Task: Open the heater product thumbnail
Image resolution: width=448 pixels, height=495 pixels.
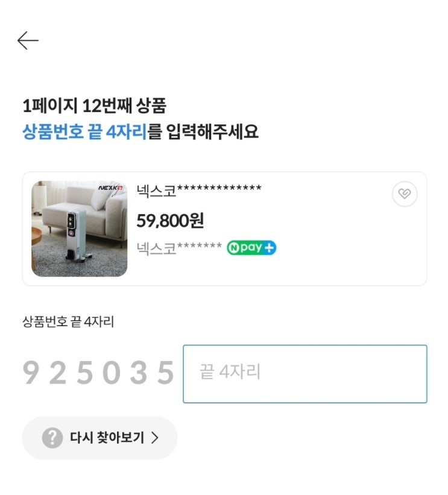Action: click(x=80, y=229)
